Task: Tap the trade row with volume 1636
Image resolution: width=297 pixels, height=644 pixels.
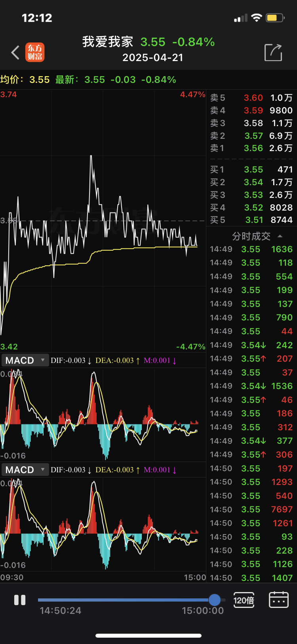Action: point(251,249)
